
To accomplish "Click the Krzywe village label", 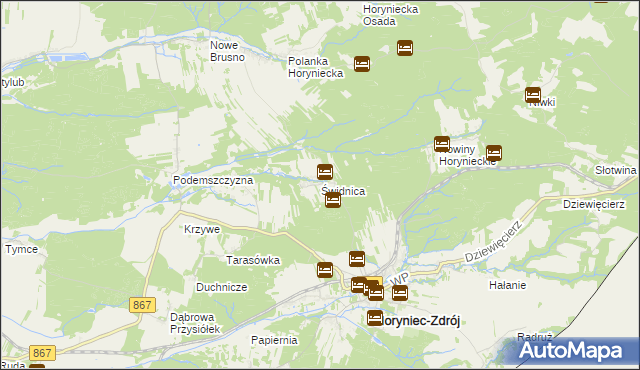I will click(202, 229).
